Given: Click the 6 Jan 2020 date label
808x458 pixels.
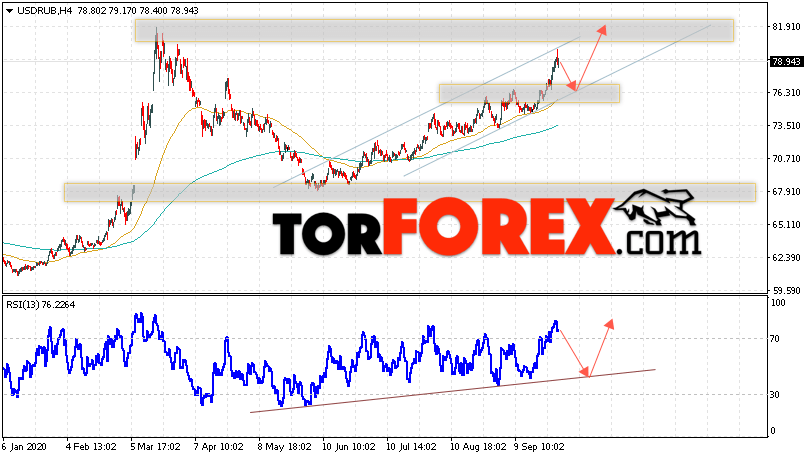Looking at the screenshot, I should [24, 447].
